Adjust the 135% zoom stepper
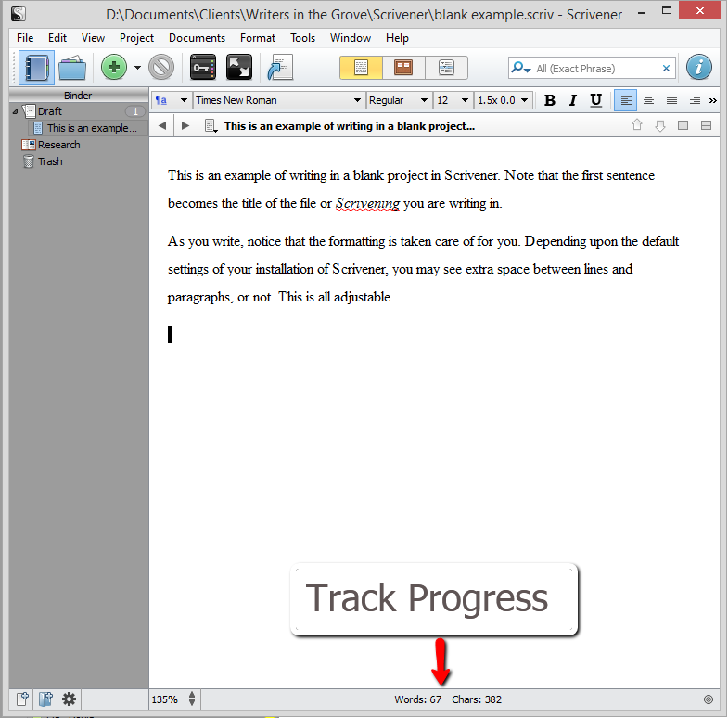The height and width of the screenshot is (718, 728). coord(192,699)
